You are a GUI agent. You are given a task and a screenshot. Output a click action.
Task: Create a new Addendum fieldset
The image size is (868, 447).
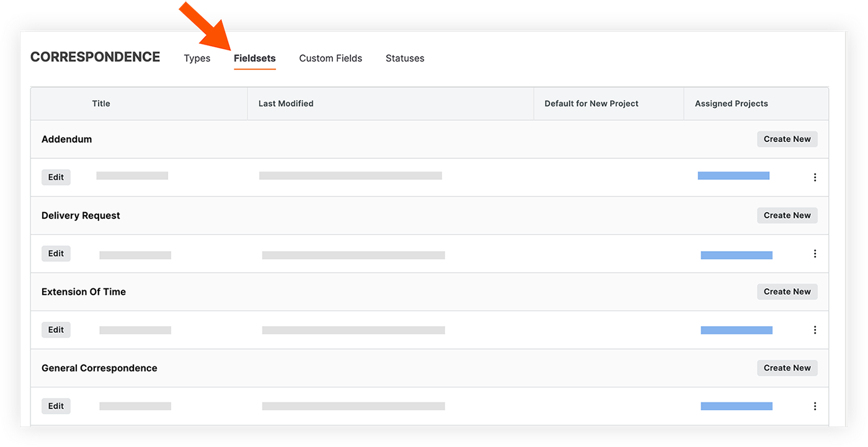[x=787, y=139]
